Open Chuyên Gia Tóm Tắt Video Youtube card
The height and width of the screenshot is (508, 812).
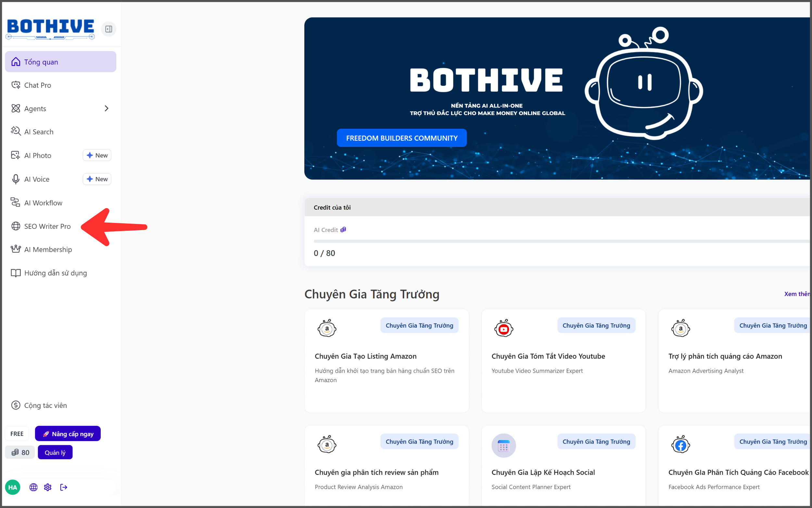pos(564,361)
